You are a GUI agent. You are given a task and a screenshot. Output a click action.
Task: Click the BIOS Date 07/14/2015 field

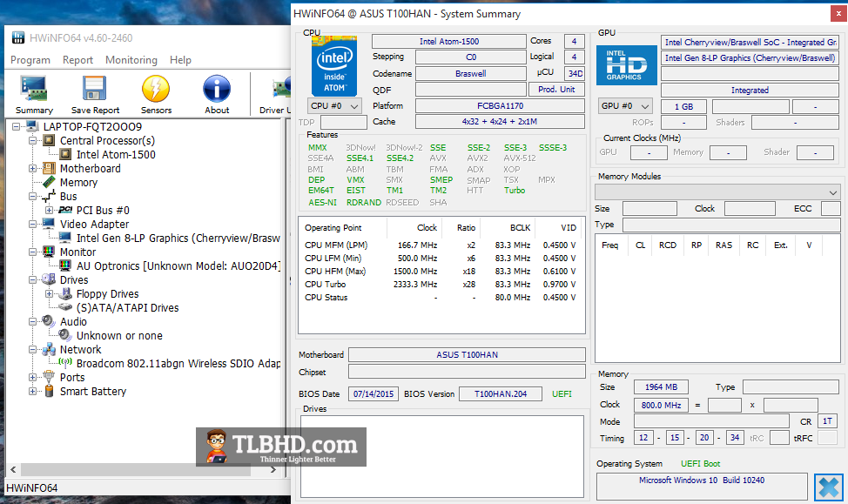point(374,393)
